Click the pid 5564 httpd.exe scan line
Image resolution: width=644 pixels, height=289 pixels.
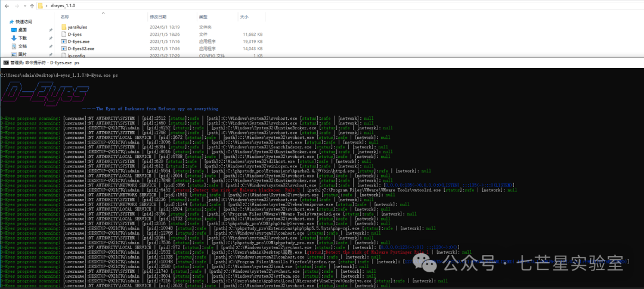coord(216,171)
